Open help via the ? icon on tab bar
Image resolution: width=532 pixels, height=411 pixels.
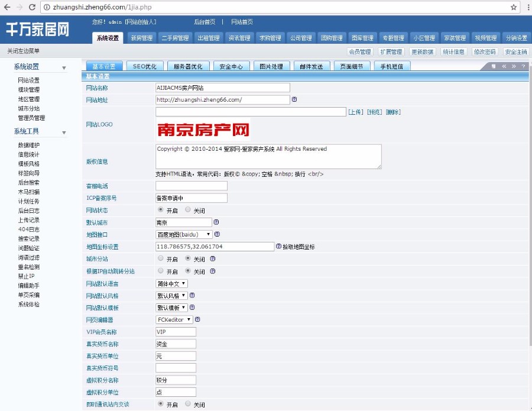(x=523, y=66)
